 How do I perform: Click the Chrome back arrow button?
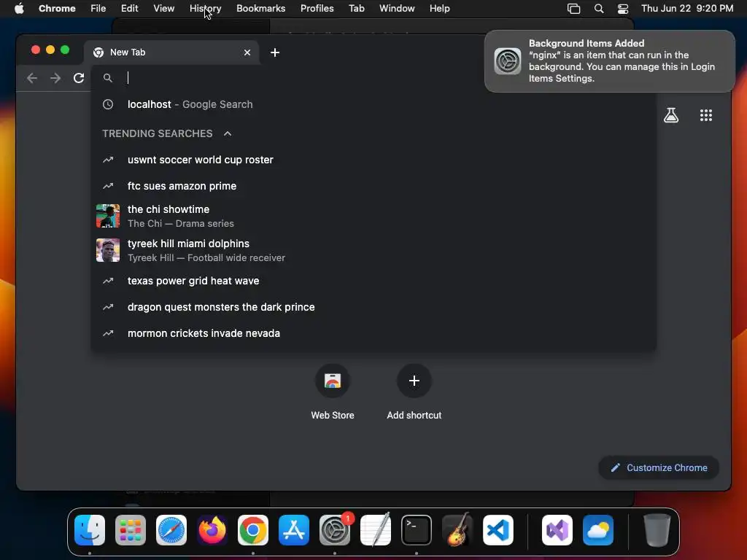[x=32, y=78]
